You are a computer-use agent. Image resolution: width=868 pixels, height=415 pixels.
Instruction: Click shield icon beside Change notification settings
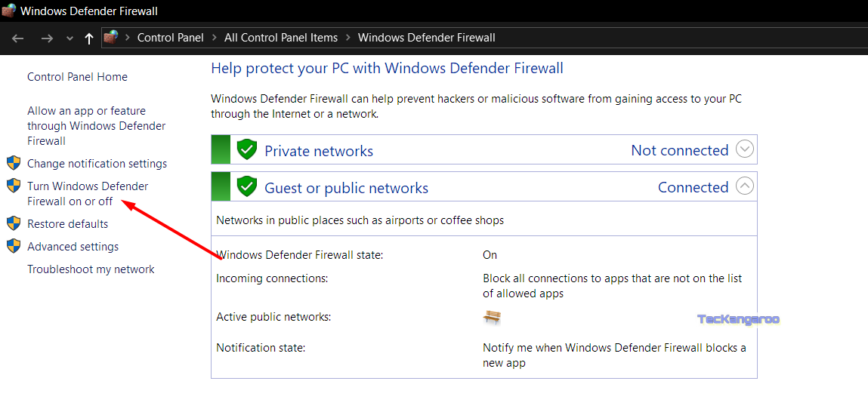coord(14,163)
